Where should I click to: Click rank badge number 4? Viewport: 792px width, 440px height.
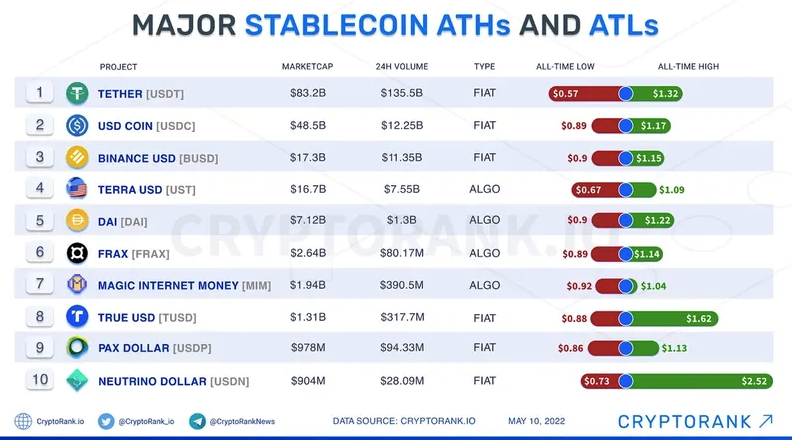[40, 188]
